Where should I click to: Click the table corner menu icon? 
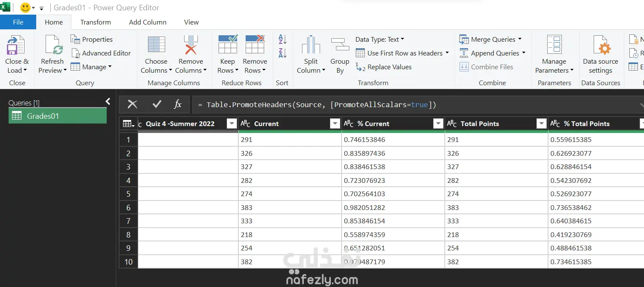point(128,124)
